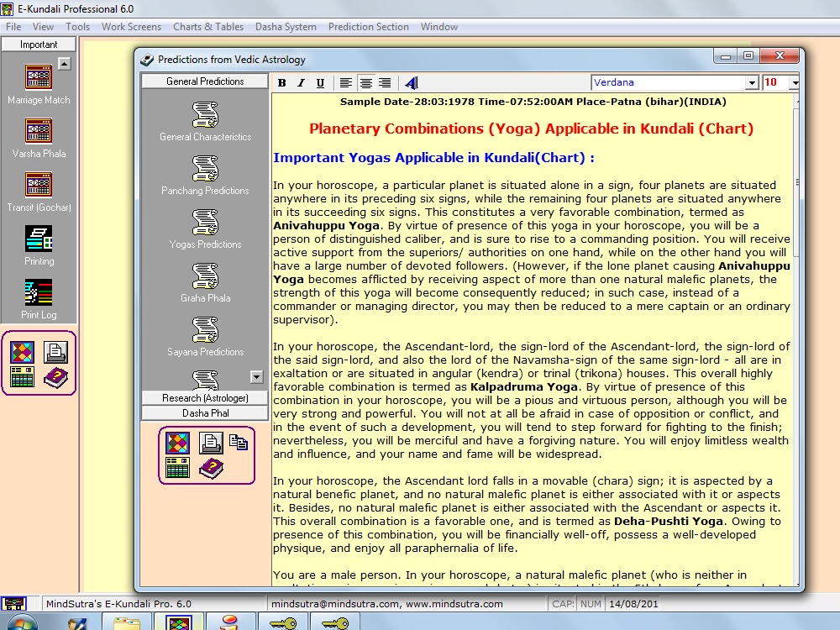The width and height of the screenshot is (840, 630).
Task: Align text to the left
Action: [x=346, y=83]
